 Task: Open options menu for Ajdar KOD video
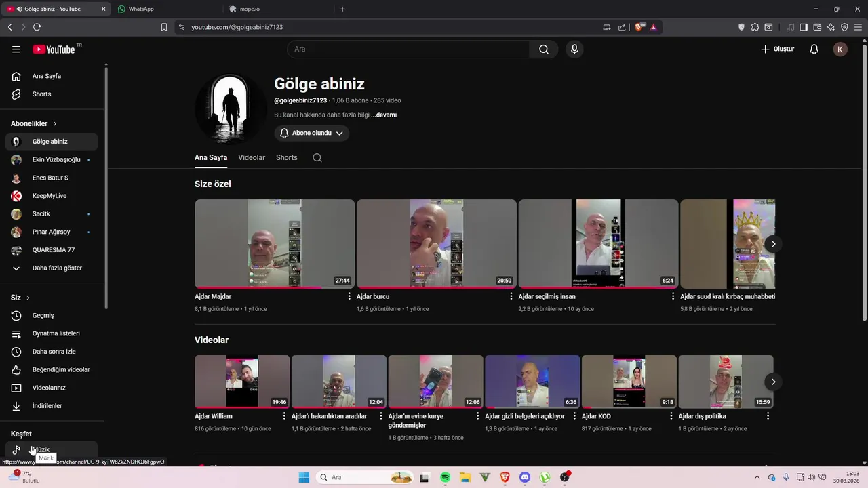tap(671, 416)
